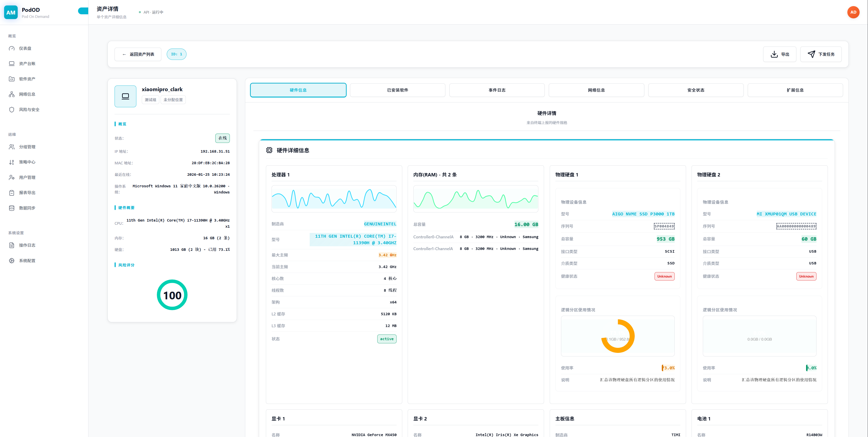Switch to the 事件日志 tab
Screen dimensions: 868x437
pos(497,90)
